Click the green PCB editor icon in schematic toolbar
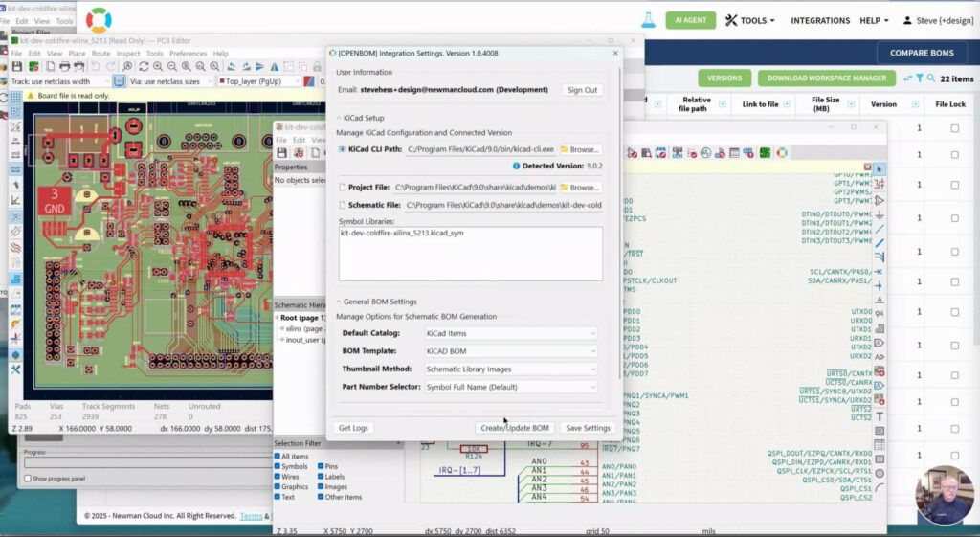Viewport: 980px width, 537px height. (x=765, y=152)
